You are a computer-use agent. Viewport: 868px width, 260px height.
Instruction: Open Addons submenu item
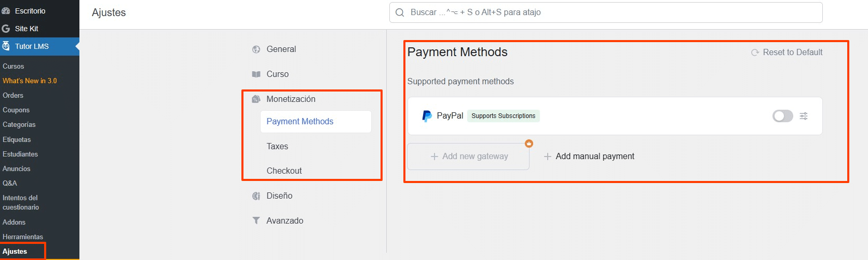[14, 223]
